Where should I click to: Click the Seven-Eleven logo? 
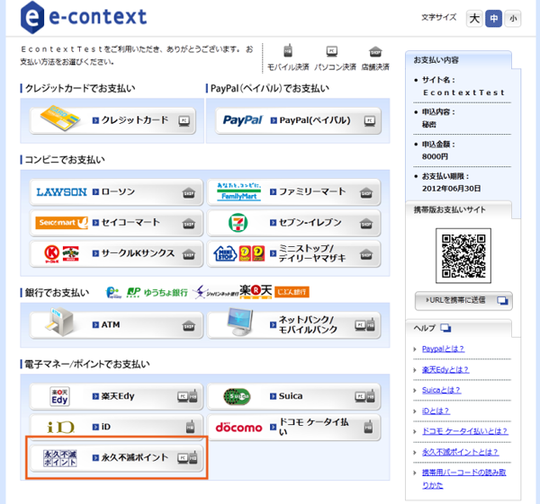pyautogui.click(x=238, y=223)
